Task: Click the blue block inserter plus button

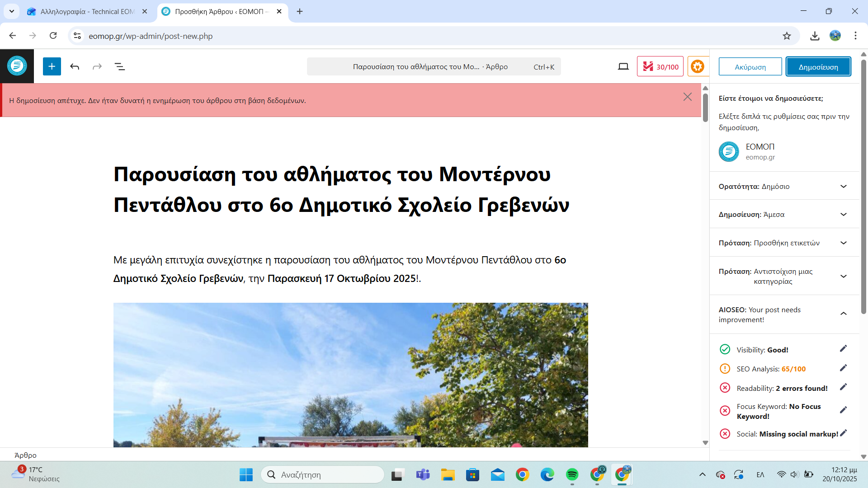Action: coord(52,66)
